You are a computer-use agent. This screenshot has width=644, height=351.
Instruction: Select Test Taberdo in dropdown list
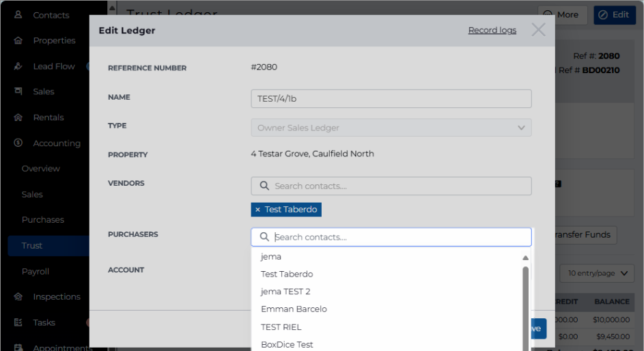point(287,274)
